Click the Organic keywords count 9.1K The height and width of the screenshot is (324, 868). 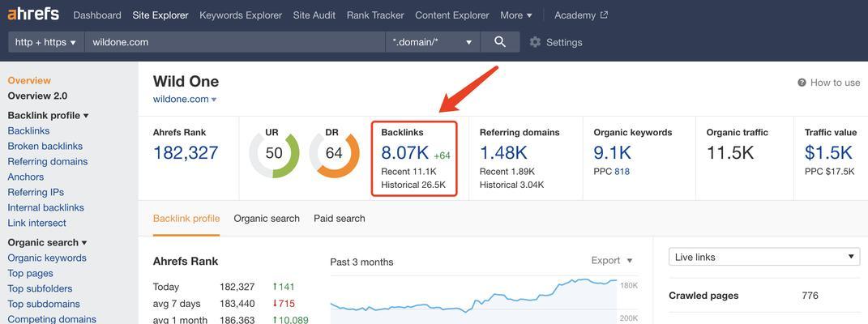pos(613,152)
